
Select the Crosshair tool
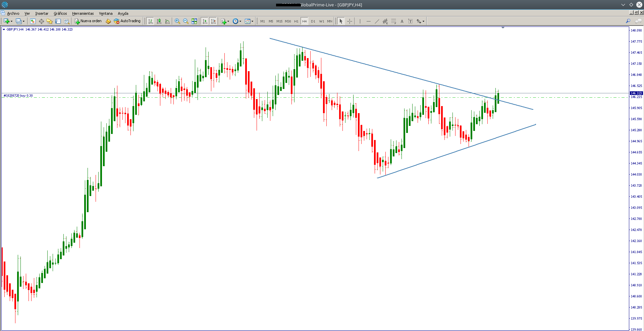[x=350, y=21]
